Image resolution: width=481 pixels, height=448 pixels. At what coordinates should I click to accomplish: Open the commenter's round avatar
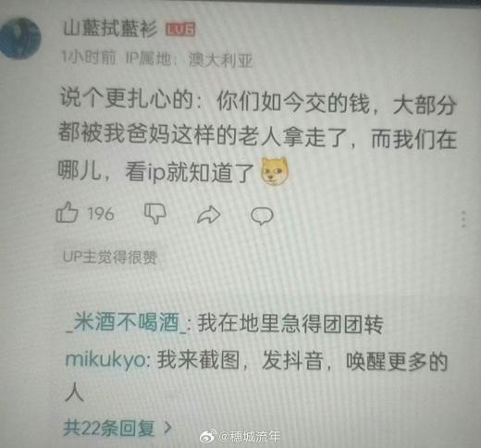pyautogui.click(x=20, y=39)
